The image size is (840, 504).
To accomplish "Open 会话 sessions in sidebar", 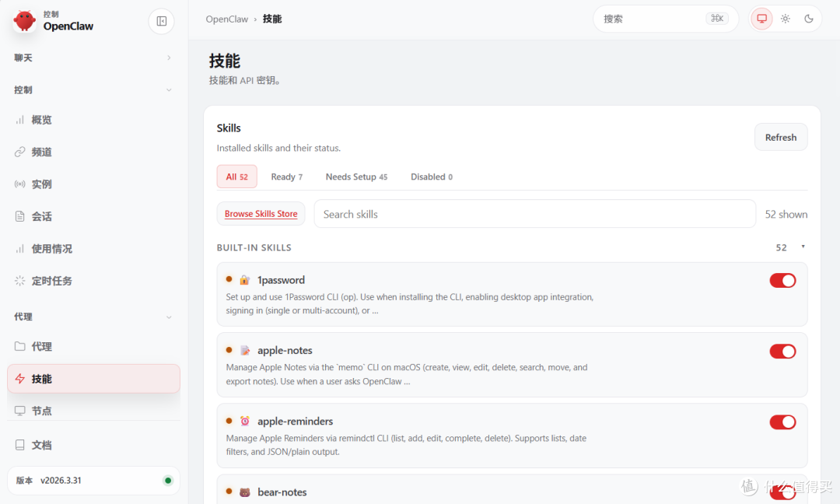I will (94, 216).
